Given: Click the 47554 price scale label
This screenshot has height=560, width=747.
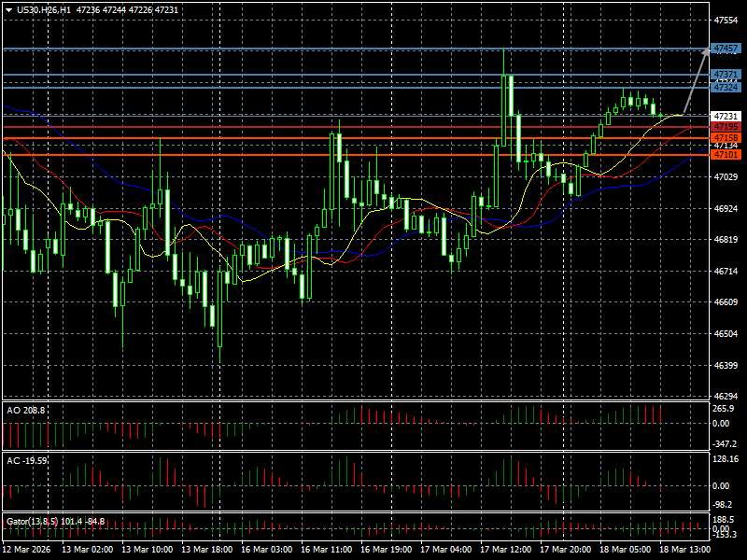Looking at the screenshot, I should point(726,20).
